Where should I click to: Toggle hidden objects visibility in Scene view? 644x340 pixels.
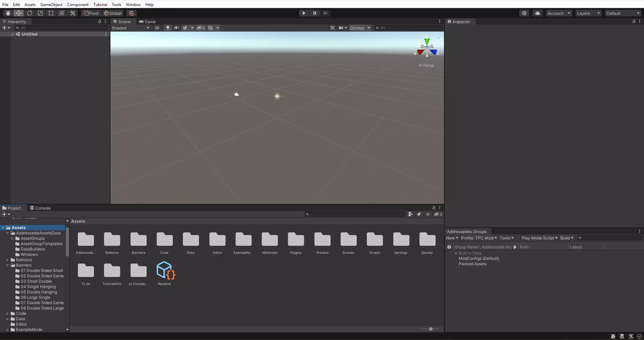point(201,28)
